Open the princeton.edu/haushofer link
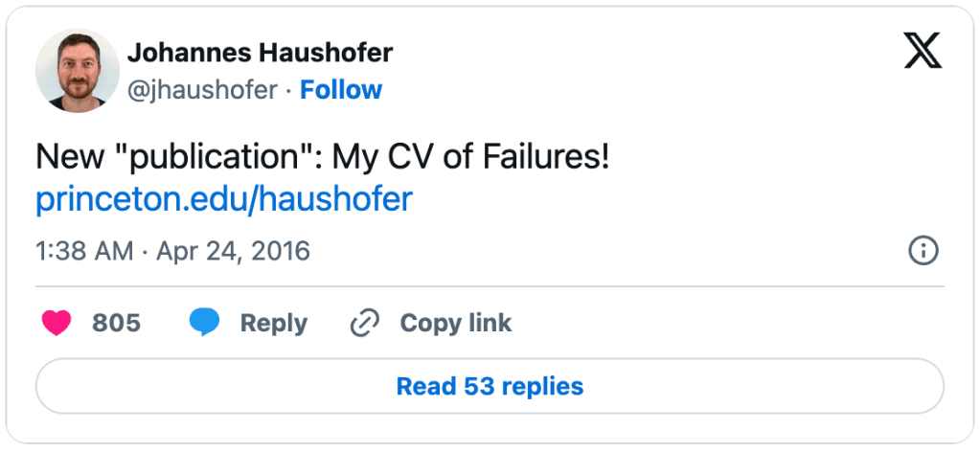Viewport: 980px width, 453px height. [x=223, y=199]
